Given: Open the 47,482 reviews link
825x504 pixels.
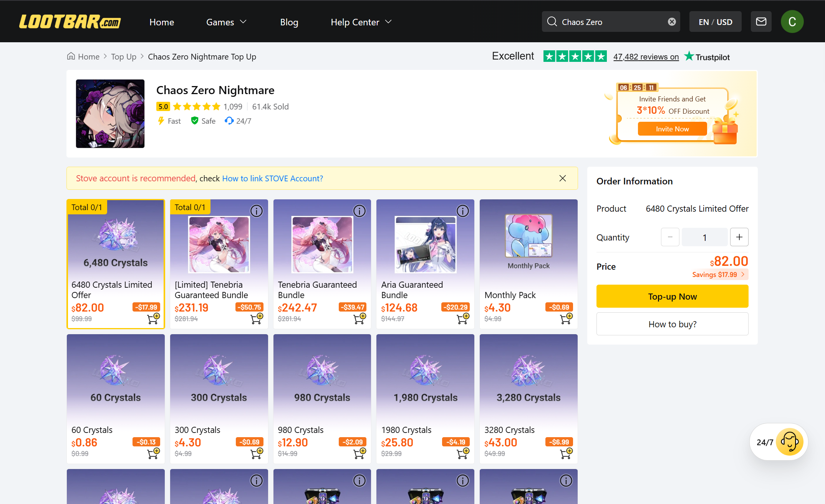Looking at the screenshot, I should click(646, 56).
